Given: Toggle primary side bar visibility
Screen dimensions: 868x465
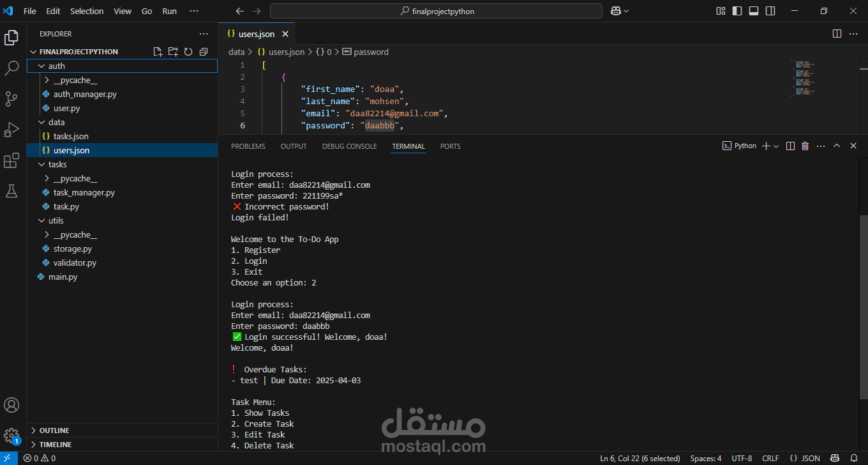Looking at the screenshot, I should point(737,11).
